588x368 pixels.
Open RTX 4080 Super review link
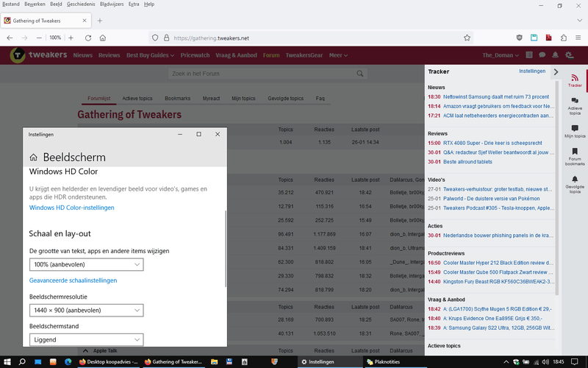pyautogui.click(x=492, y=143)
